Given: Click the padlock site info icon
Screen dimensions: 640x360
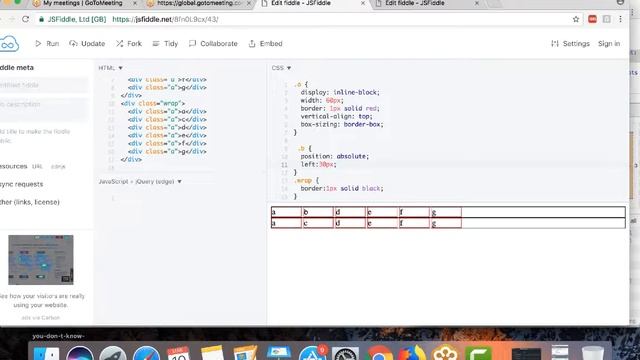Looking at the screenshot, I should point(41,19).
